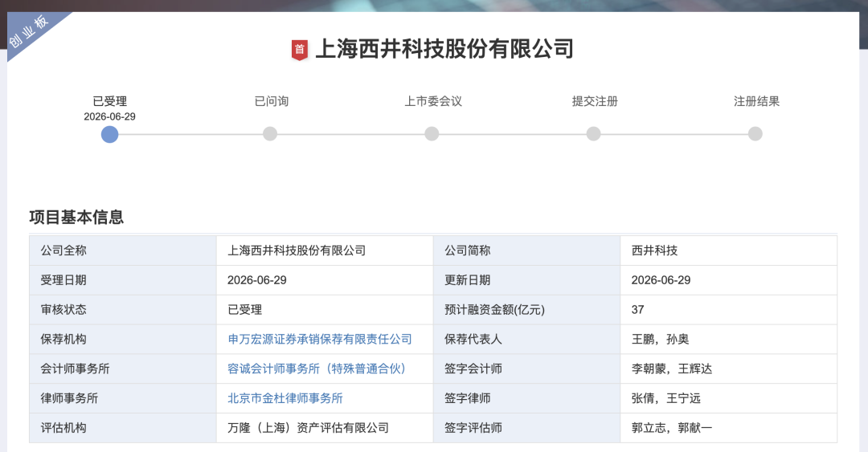
Task: Select the 提交注册 timeline stage dot
Action: click(593, 134)
